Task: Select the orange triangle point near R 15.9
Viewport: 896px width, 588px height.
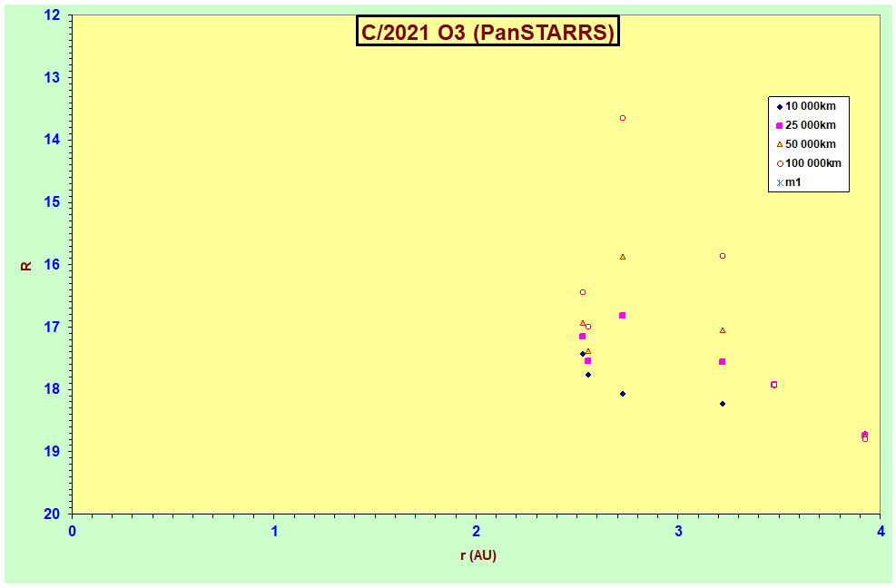Action: click(623, 257)
